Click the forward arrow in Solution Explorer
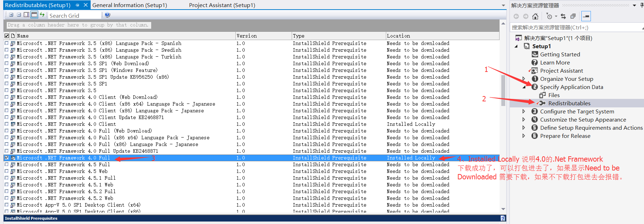Viewport: 644px width, 224px height. (526, 16)
